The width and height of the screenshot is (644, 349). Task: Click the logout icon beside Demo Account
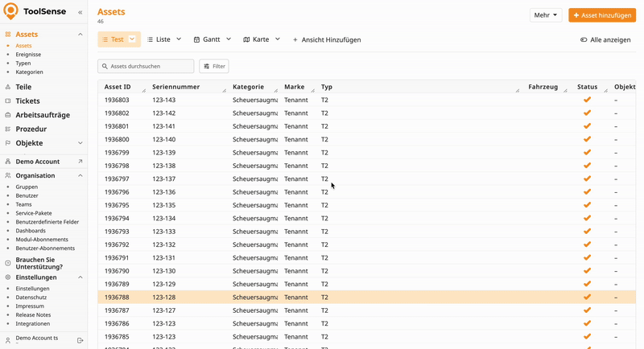coord(80,341)
